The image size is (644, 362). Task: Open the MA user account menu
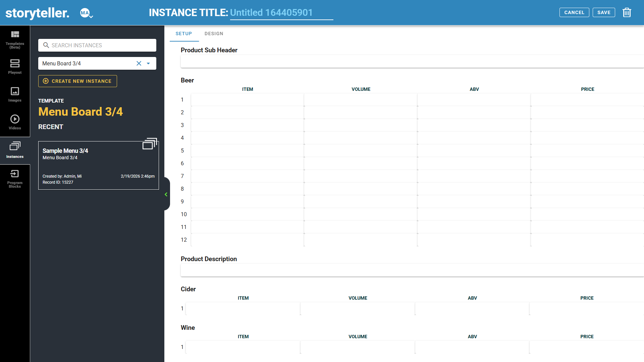86,13
